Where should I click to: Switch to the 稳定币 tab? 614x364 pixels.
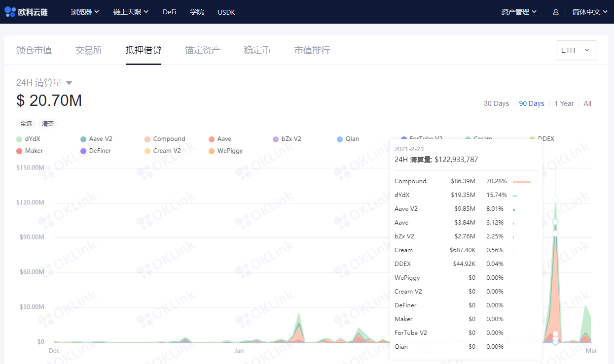257,50
